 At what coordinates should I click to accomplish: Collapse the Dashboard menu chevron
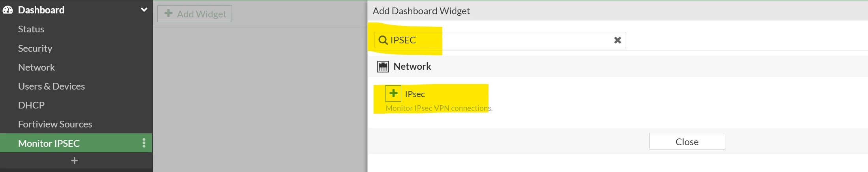coord(144,9)
